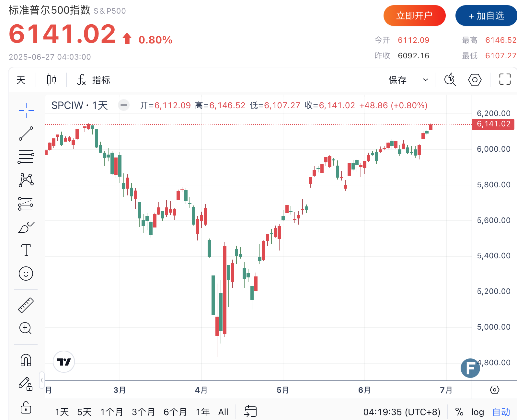The width and height of the screenshot is (517, 420).
Task: Select the trend line drawing tool
Action: 26,134
